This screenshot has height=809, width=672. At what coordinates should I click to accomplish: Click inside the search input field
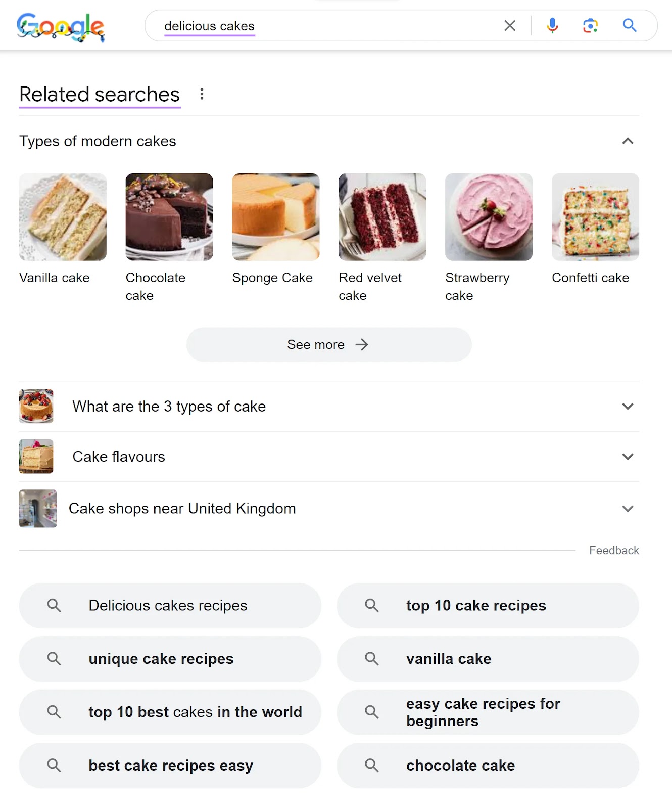click(x=328, y=25)
